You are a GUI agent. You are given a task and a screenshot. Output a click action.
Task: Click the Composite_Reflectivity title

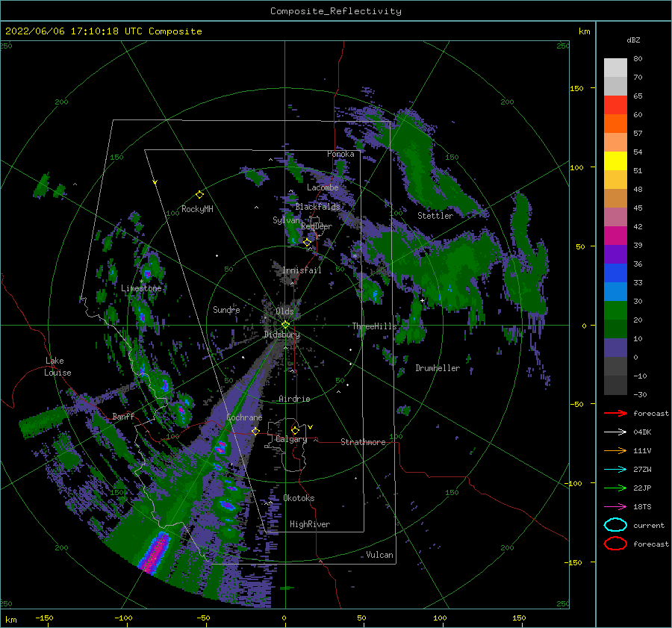(x=335, y=11)
